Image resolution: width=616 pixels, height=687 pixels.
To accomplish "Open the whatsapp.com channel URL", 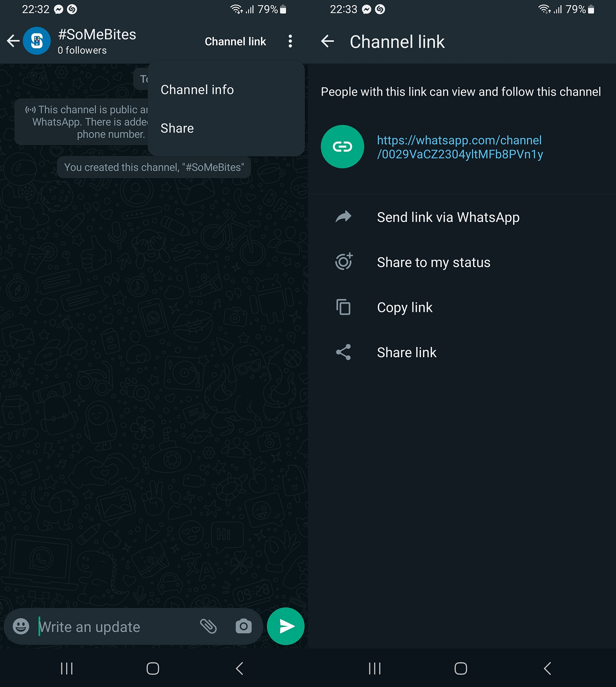I will pyautogui.click(x=459, y=147).
